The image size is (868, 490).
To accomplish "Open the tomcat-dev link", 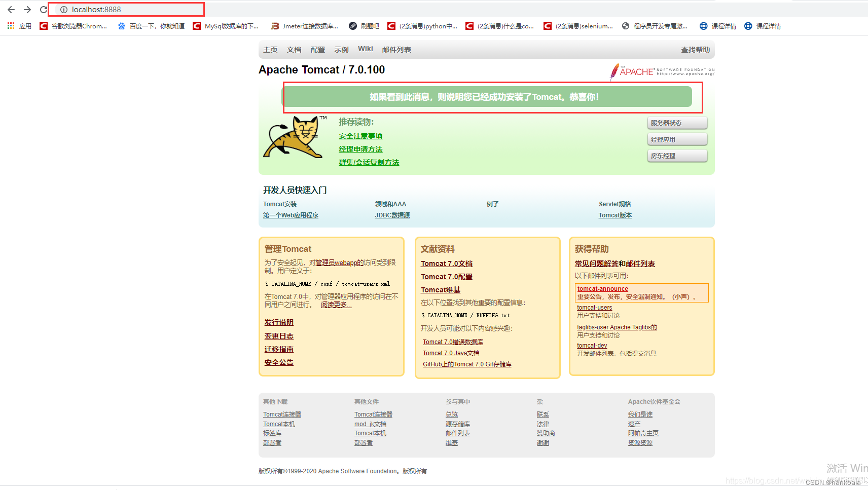I will click(592, 345).
